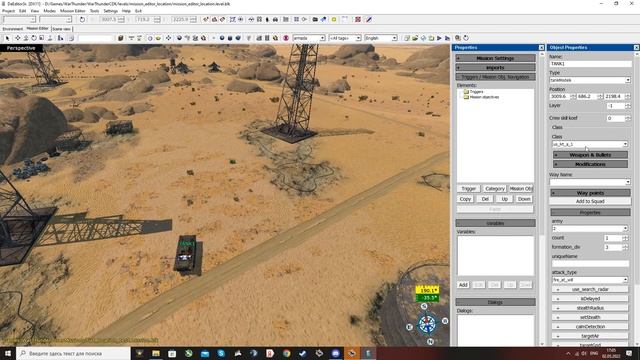Click the compass widget in the viewport

[427, 324]
